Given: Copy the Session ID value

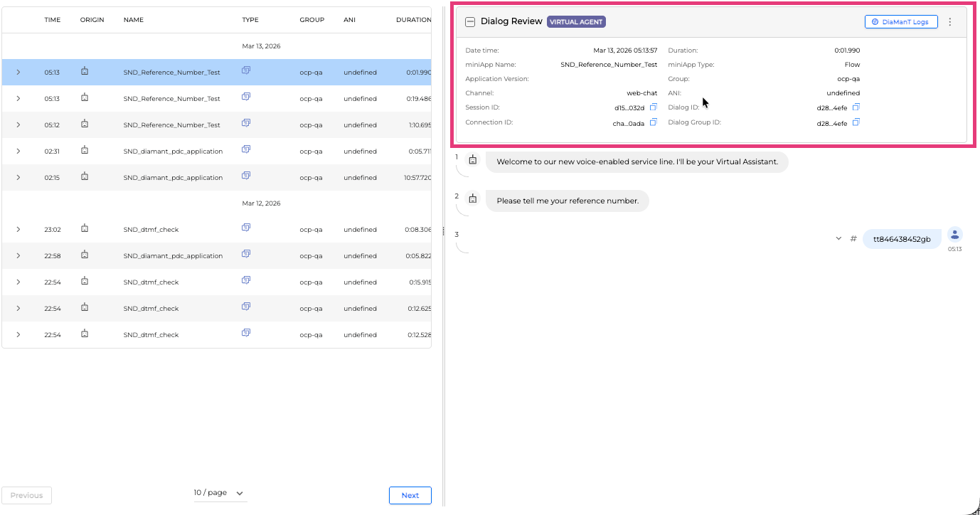Looking at the screenshot, I should [653, 107].
